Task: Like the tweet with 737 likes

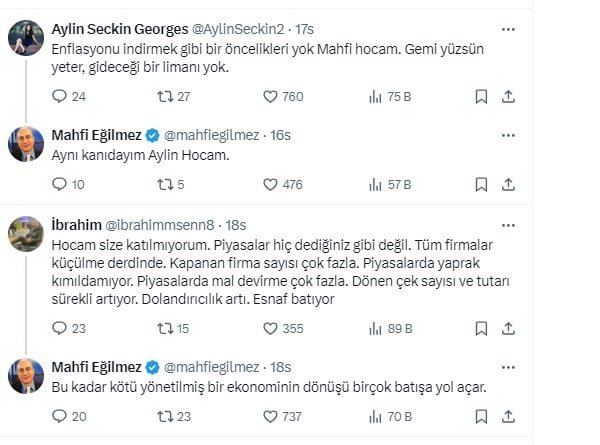Action: 270,415
